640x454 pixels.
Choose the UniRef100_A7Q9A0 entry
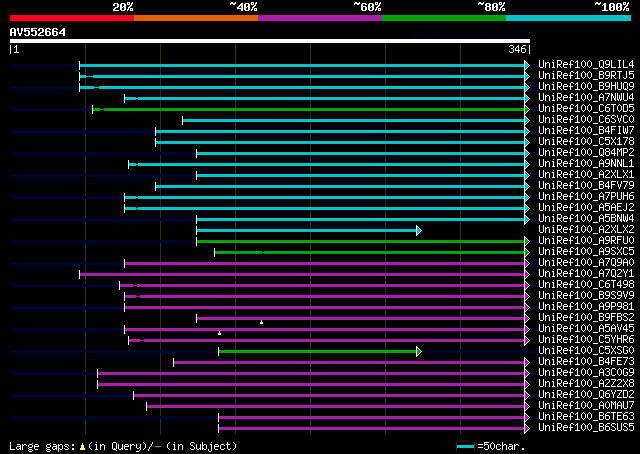pyautogui.click(x=586, y=263)
